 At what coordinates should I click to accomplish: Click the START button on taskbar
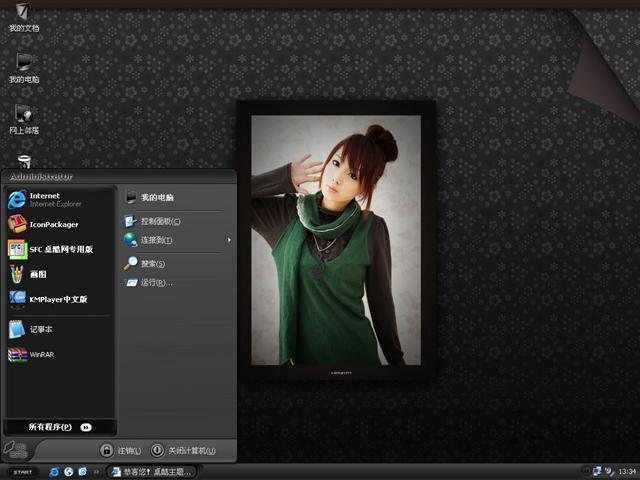coord(22,471)
